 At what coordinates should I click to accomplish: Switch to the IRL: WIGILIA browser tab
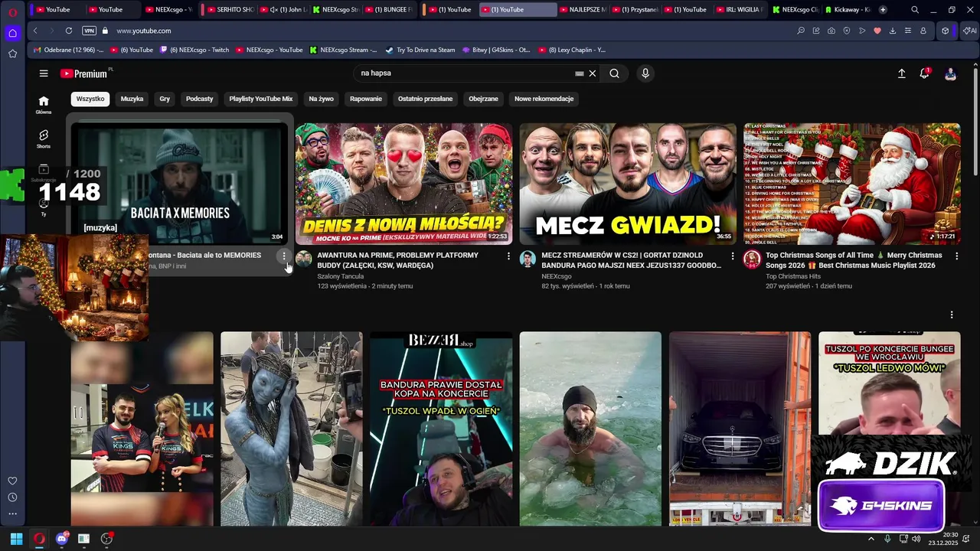point(742,9)
